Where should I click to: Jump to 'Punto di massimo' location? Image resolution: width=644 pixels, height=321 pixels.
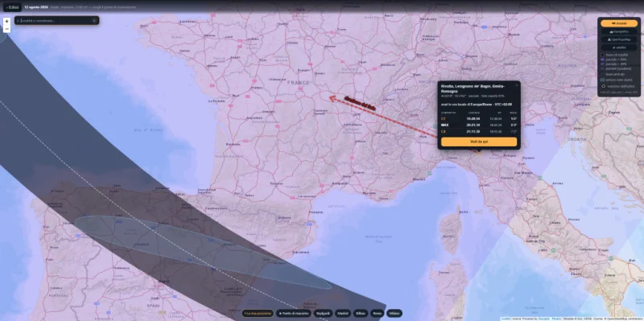coord(294,313)
